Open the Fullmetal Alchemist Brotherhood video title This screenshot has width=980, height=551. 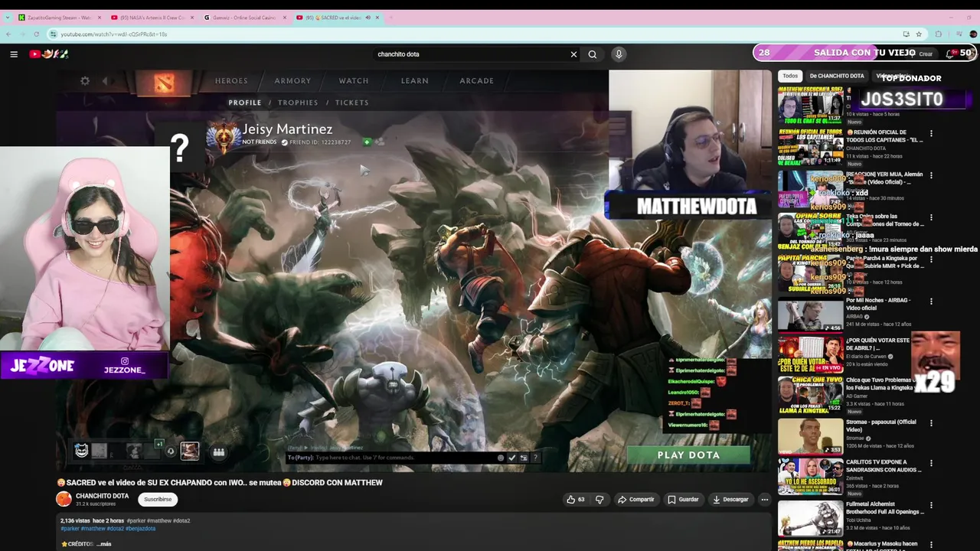pos(884,507)
